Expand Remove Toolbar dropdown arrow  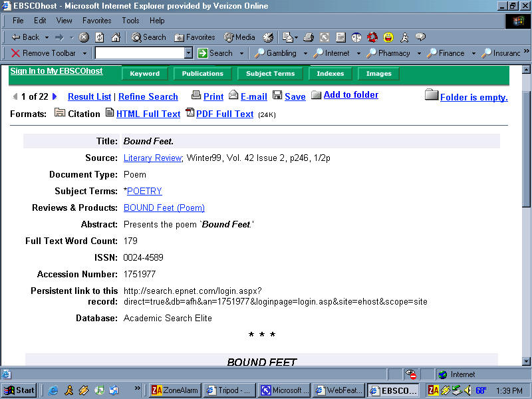84,53
